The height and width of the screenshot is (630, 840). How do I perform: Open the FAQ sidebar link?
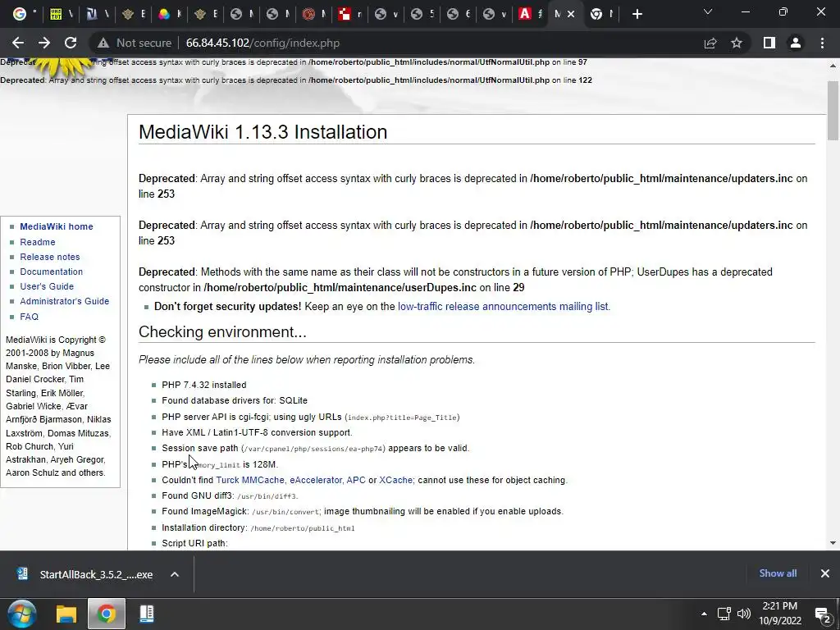click(29, 317)
